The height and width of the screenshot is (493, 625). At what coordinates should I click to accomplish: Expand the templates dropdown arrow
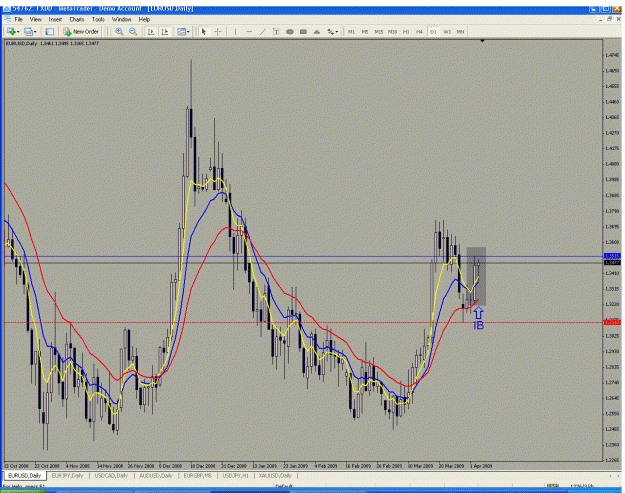pos(188,32)
